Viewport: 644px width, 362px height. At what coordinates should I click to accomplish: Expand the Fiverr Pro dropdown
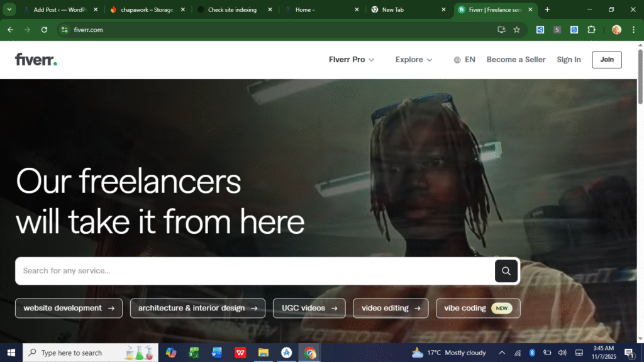click(x=352, y=60)
